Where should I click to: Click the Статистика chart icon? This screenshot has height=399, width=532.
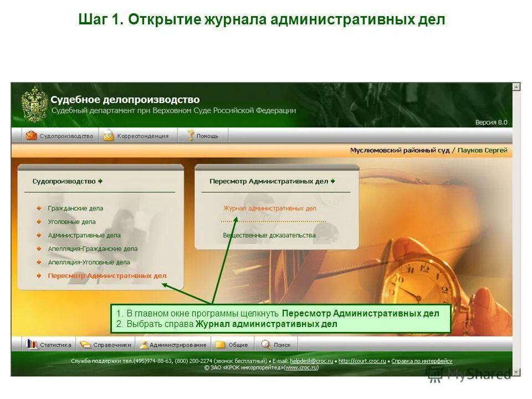[32, 343]
